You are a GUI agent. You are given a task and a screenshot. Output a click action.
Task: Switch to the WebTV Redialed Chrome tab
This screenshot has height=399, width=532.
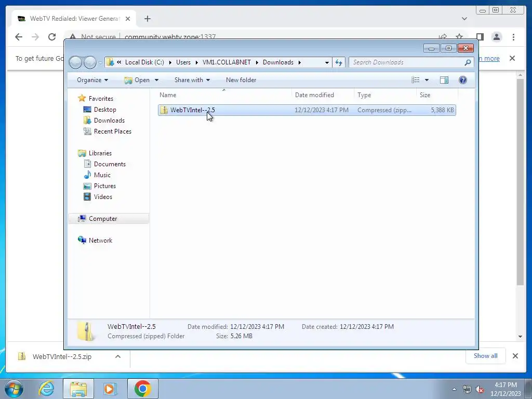[74, 19]
